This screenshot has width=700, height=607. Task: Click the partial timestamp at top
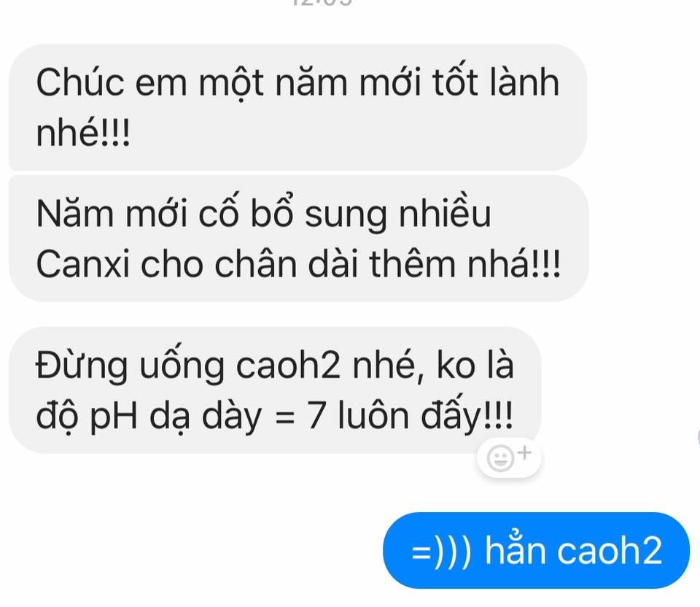coord(322,2)
